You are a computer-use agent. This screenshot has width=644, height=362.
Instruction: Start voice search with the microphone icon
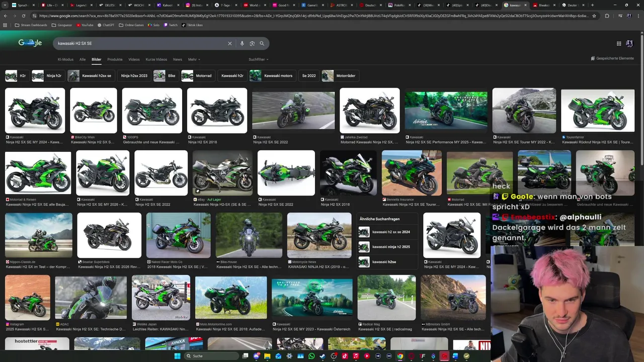[242, 43]
